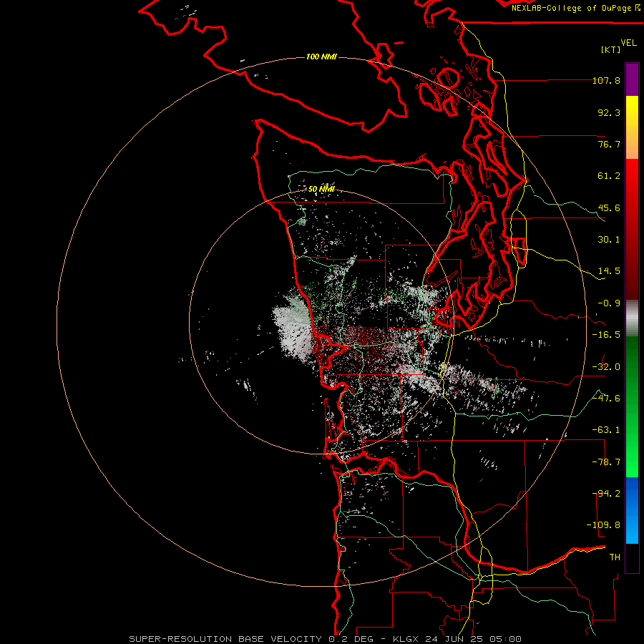Click the -0.9 velocity scale value
The image size is (644, 644).
point(609,303)
